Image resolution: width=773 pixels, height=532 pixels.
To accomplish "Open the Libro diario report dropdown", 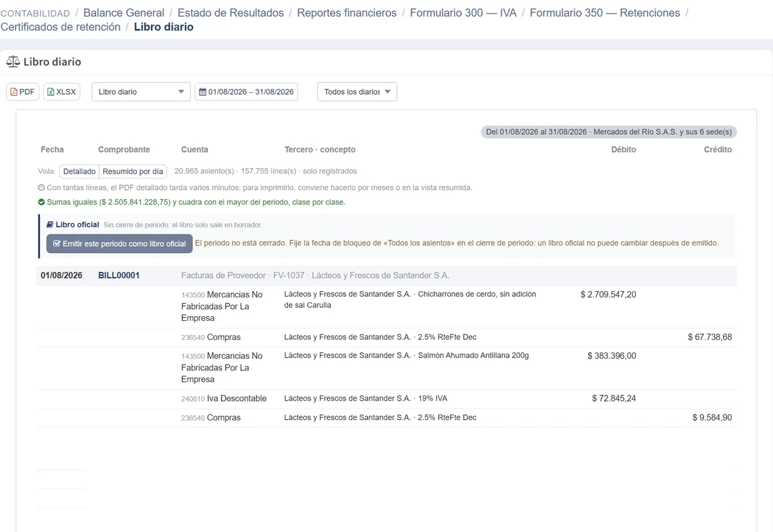I will pos(141,92).
